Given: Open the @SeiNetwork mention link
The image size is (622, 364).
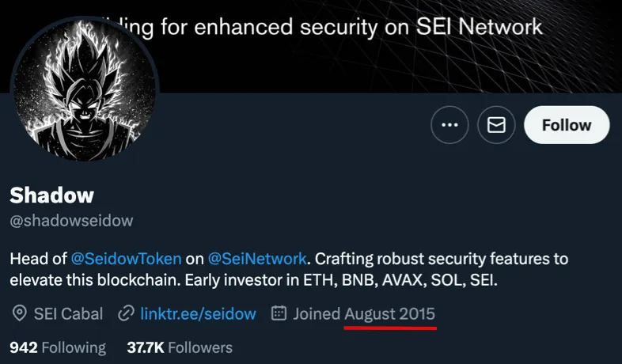Looking at the screenshot, I should [257, 259].
